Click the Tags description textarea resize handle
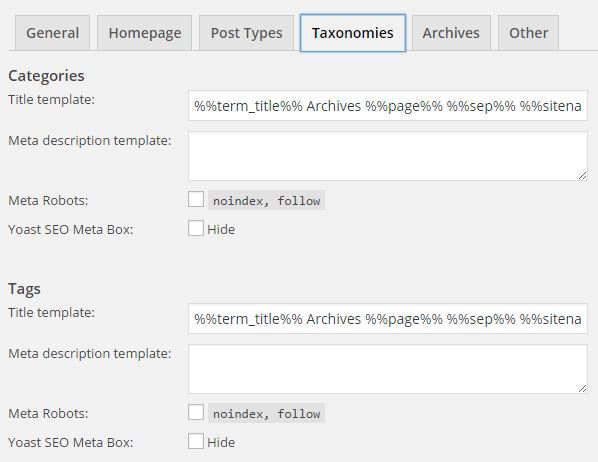Screen dimensions: 598x462 tap(582, 388)
